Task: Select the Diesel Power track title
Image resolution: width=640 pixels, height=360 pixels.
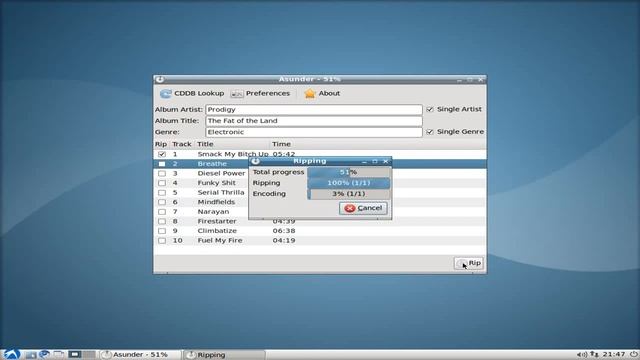Action: tap(221, 173)
